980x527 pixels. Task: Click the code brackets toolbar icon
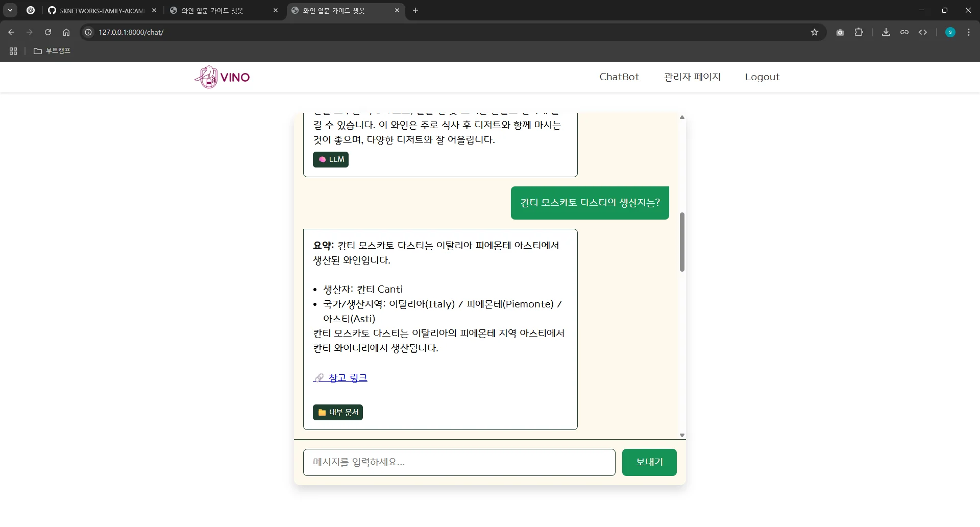pos(923,32)
